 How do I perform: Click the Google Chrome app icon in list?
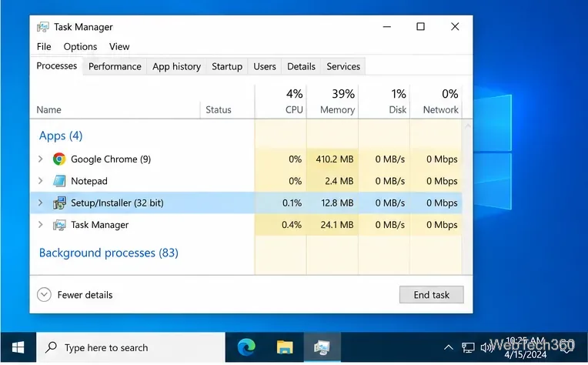[x=58, y=159]
